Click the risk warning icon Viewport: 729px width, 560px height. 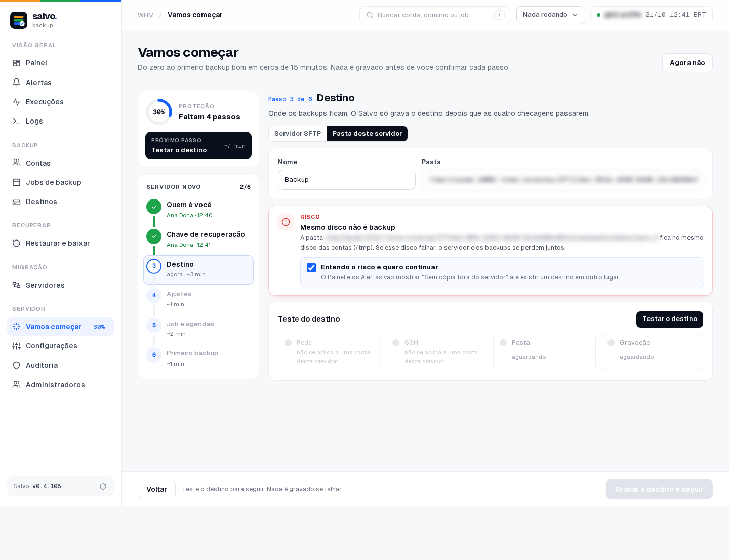click(x=286, y=222)
